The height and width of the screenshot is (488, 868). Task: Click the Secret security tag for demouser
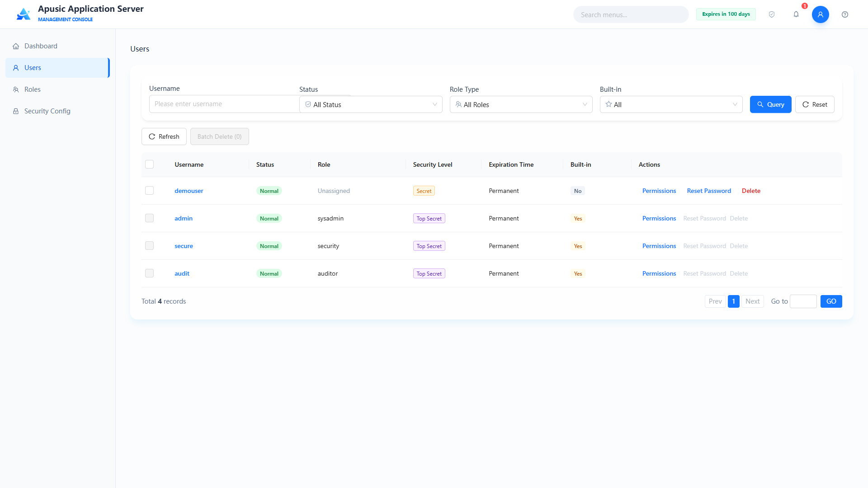pyautogui.click(x=424, y=191)
